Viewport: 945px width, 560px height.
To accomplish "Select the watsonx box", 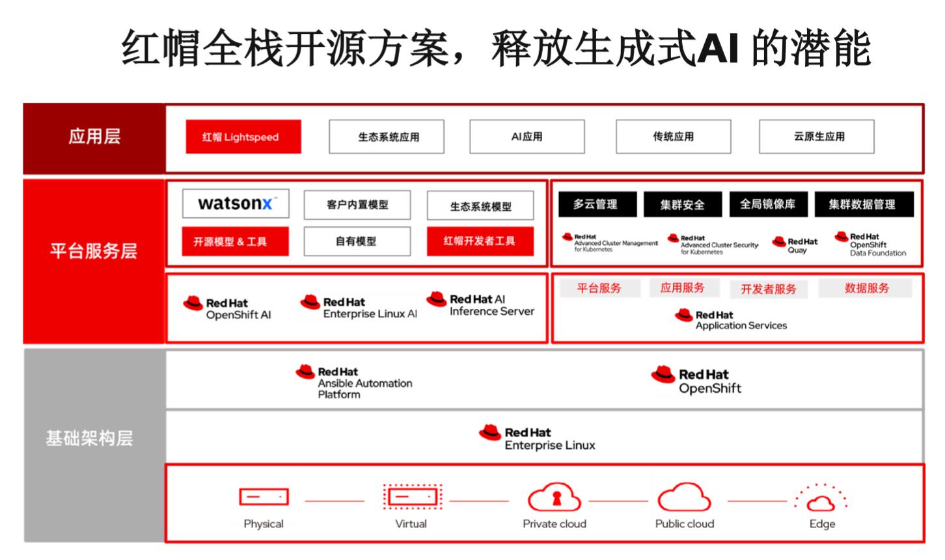I will point(236,204).
